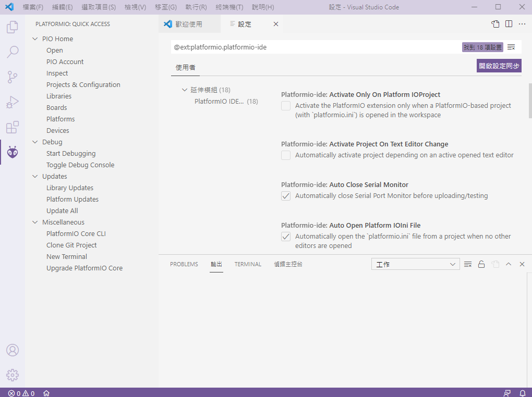
Task: Click Upgrade PlatformIO Core
Action: click(x=84, y=268)
